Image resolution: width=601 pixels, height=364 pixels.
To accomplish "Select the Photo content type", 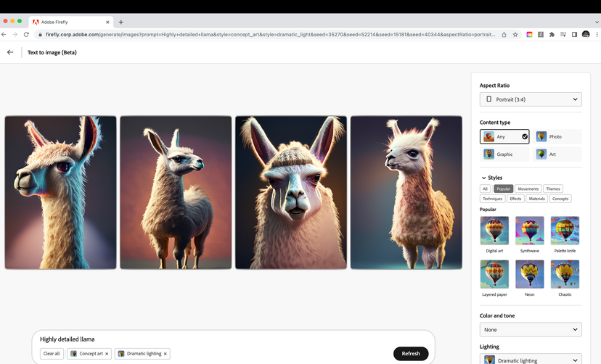I will 557,136.
